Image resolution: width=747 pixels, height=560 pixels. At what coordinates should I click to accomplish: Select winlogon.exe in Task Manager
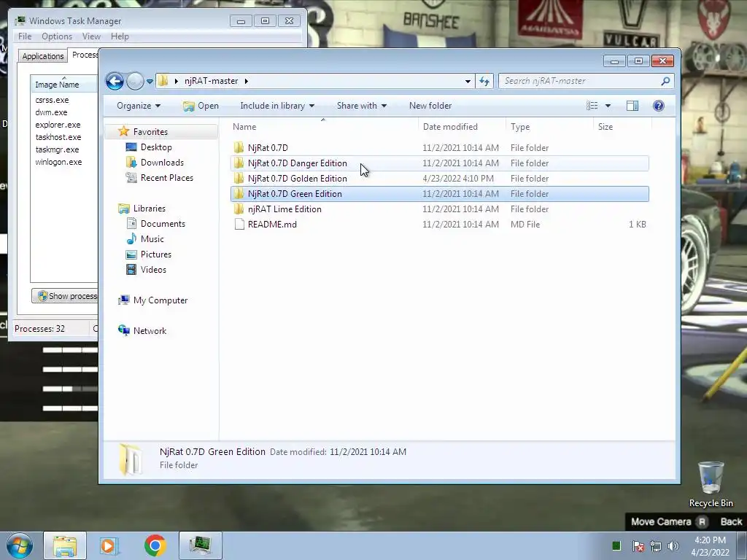(58, 162)
